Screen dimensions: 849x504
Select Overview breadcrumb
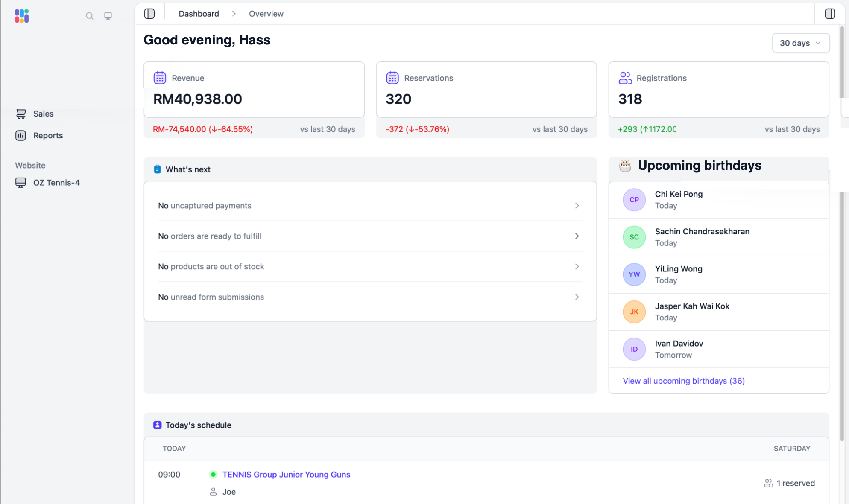266,14
